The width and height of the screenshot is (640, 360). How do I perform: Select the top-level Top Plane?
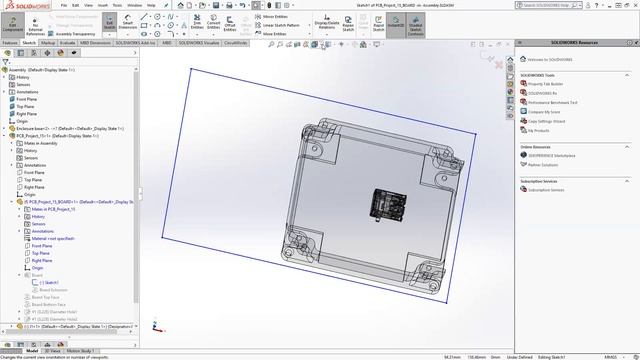(x=25, y=107)
